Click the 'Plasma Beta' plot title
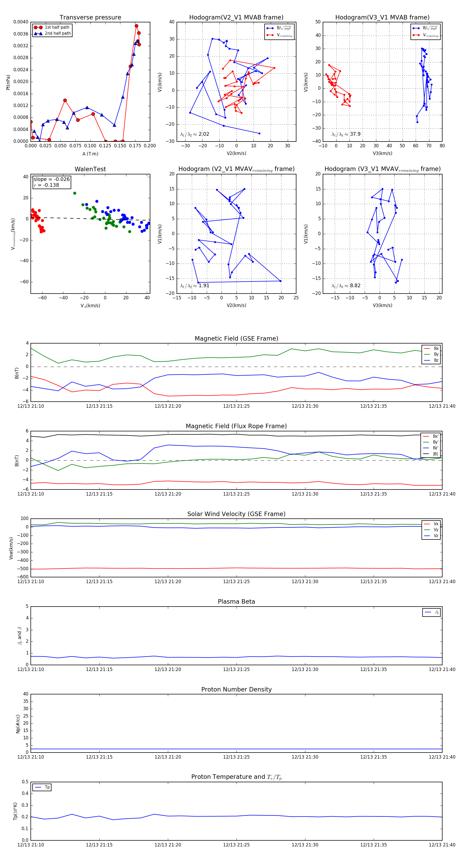The width and height of the screenshot is (473, 868). coord(236,602)
